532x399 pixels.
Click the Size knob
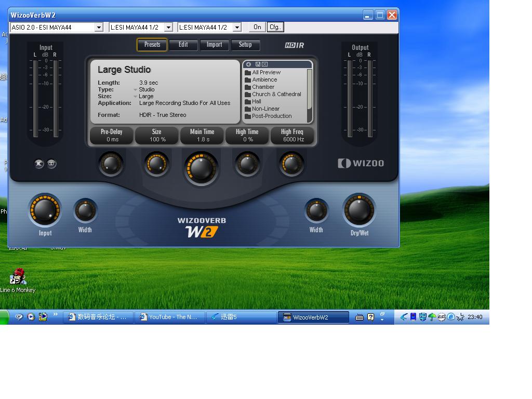pos(156,164)
